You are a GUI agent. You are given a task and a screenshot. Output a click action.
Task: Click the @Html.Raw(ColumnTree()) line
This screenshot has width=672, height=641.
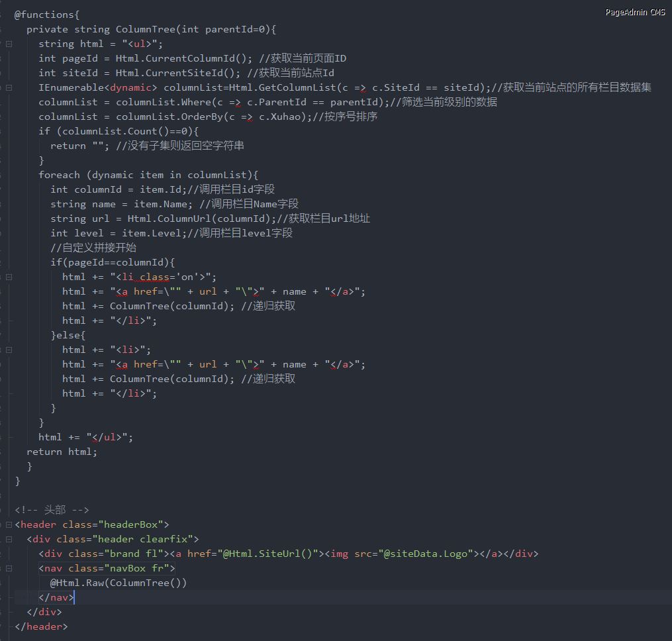point(119,583)
